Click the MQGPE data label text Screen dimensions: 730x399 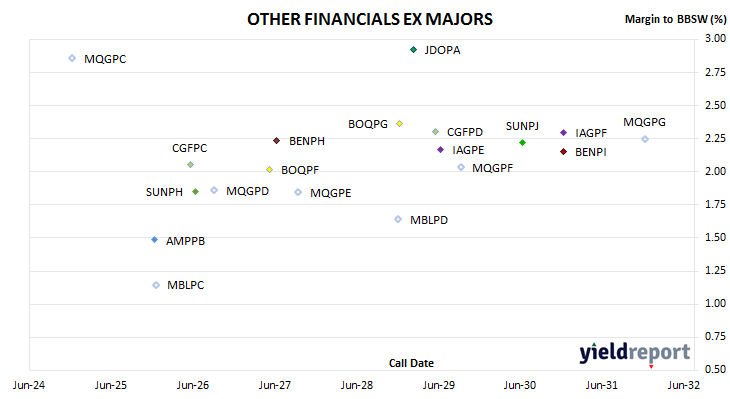[331, 193]
